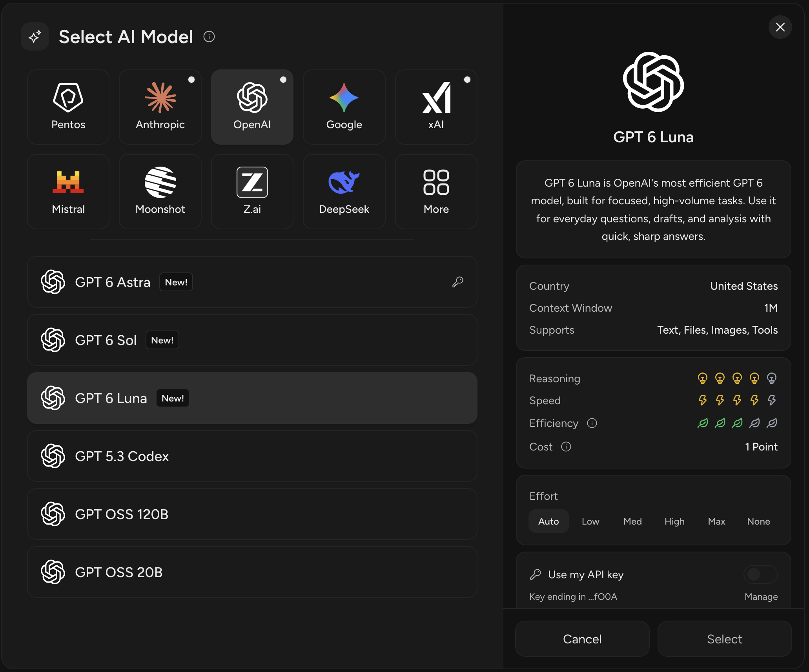Select the Pentos provider tile
This screenshot has height=672, width=809.
click(68, 107)
